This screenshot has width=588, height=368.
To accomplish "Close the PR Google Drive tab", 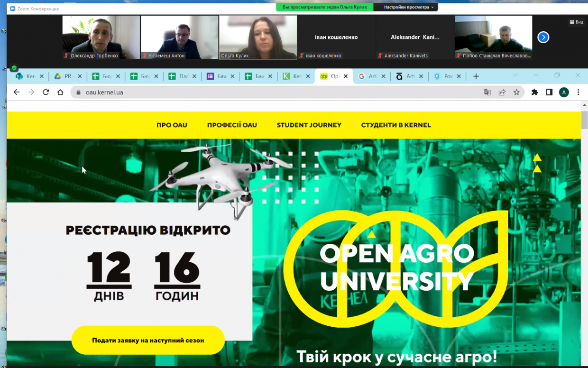I will 79,76.
